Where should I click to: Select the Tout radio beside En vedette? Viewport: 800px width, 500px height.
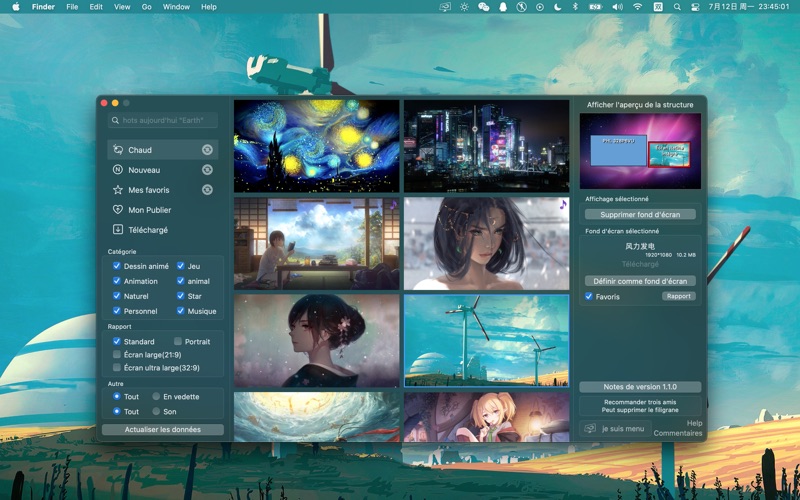pyautogui.click(x=117, y=396)
